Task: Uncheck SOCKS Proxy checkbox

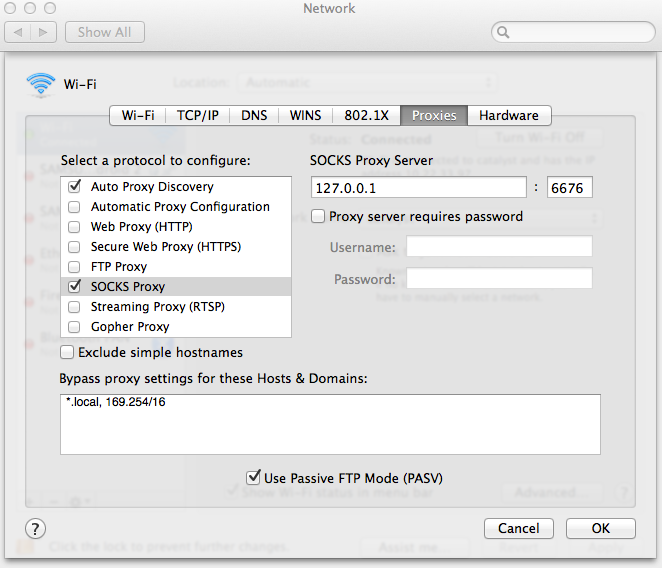Action: coord(74,286)
